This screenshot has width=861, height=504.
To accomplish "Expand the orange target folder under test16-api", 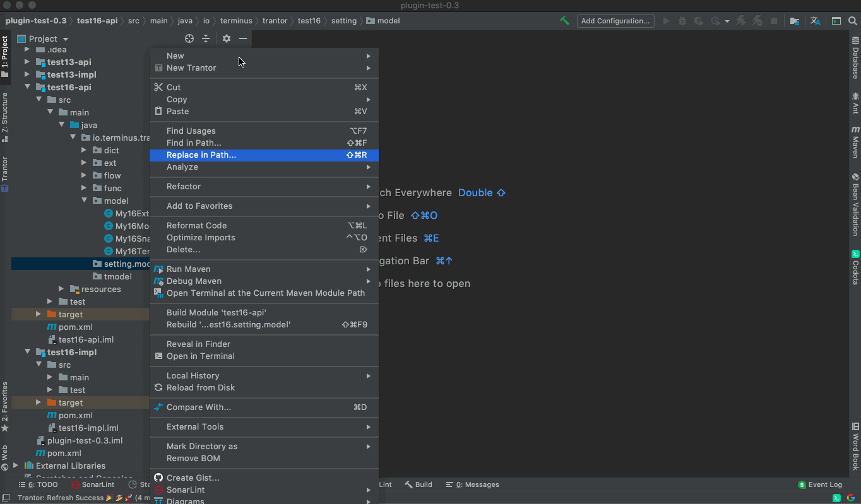I will coord(39,314).
